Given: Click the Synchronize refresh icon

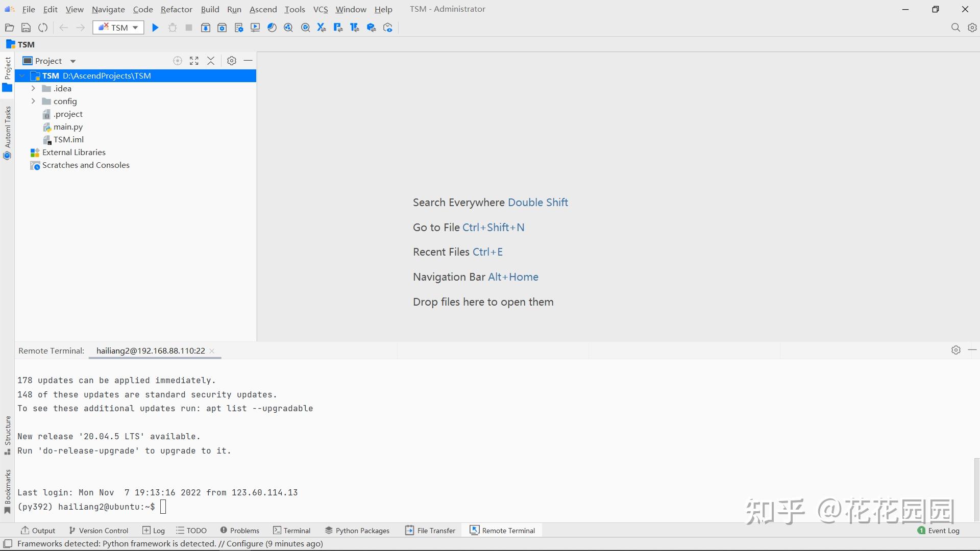Looking at the screenshot, I should [43, 28].
